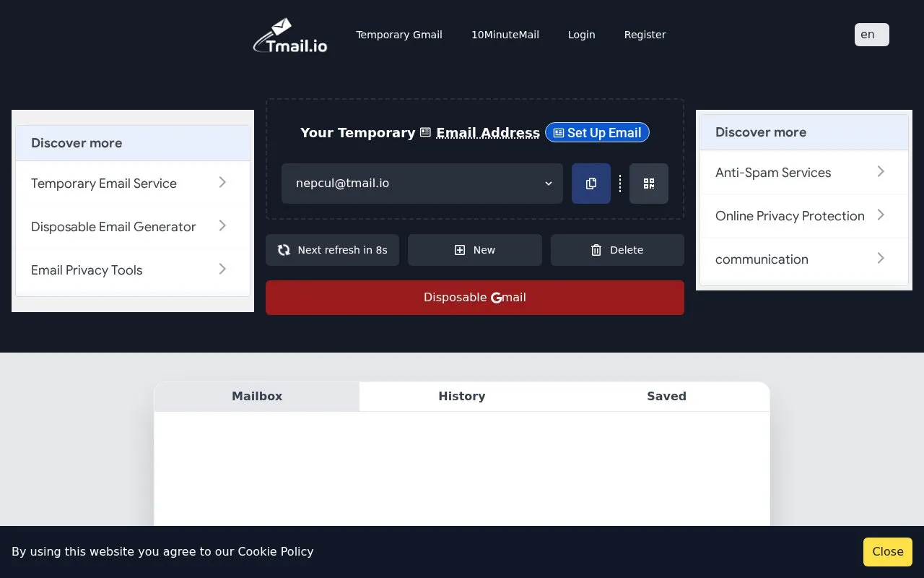
Task: Switch to the Saved tab
Action: 667,397
